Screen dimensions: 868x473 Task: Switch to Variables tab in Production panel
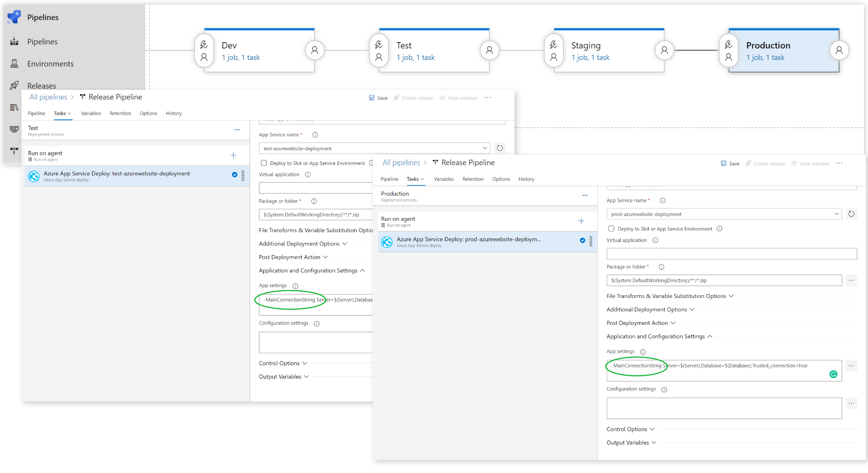[x=443, y=179]
